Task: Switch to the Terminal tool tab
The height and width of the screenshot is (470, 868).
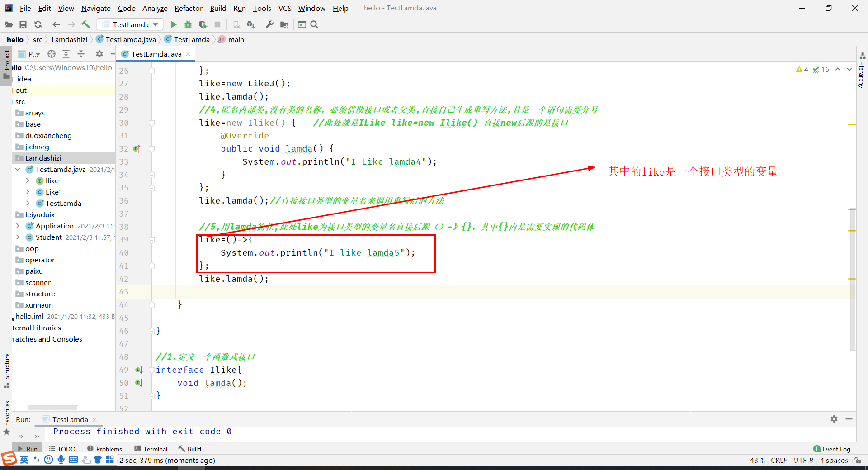Action: point(151,449)
